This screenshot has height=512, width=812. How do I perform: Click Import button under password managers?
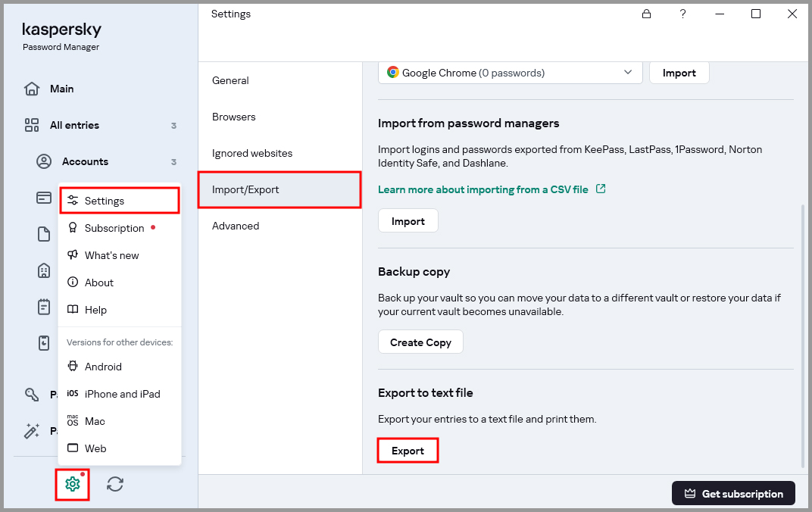pyautogui.click(x=408, y=220)
